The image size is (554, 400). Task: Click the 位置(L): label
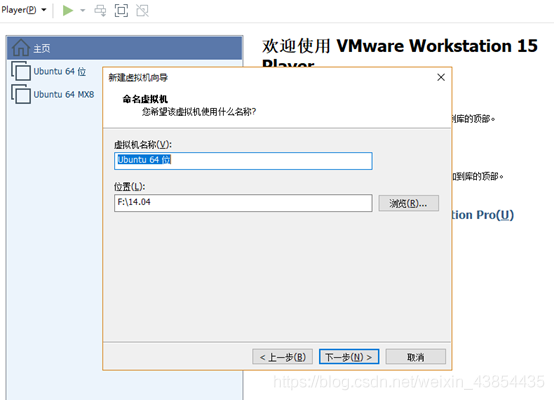pos(129,186)
